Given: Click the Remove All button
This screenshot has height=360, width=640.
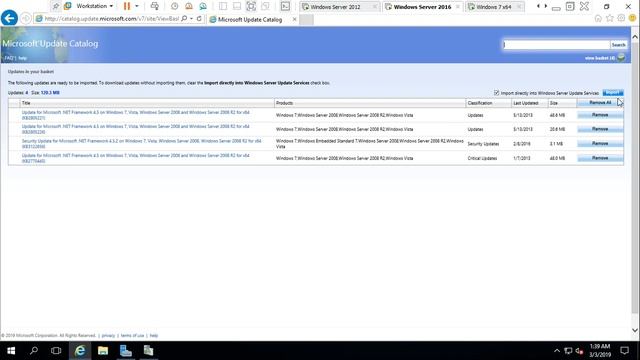Looking at the screenshot, I should 600,103.
